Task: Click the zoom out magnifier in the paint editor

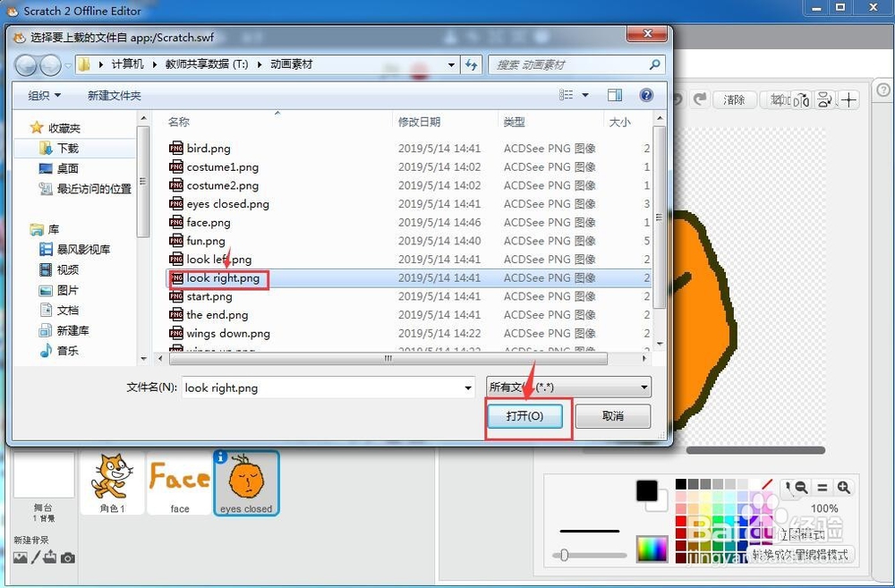Action: point(801,487)
